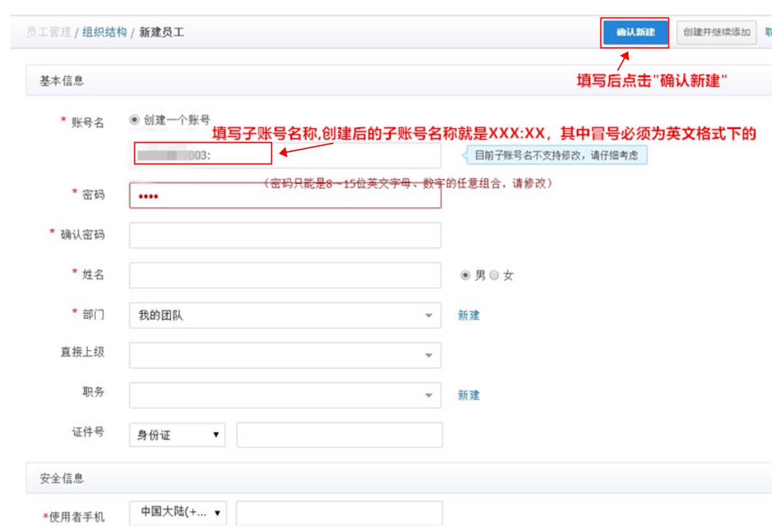
Task: Click the 取消 option at top right
Action: tap(767, 30)
